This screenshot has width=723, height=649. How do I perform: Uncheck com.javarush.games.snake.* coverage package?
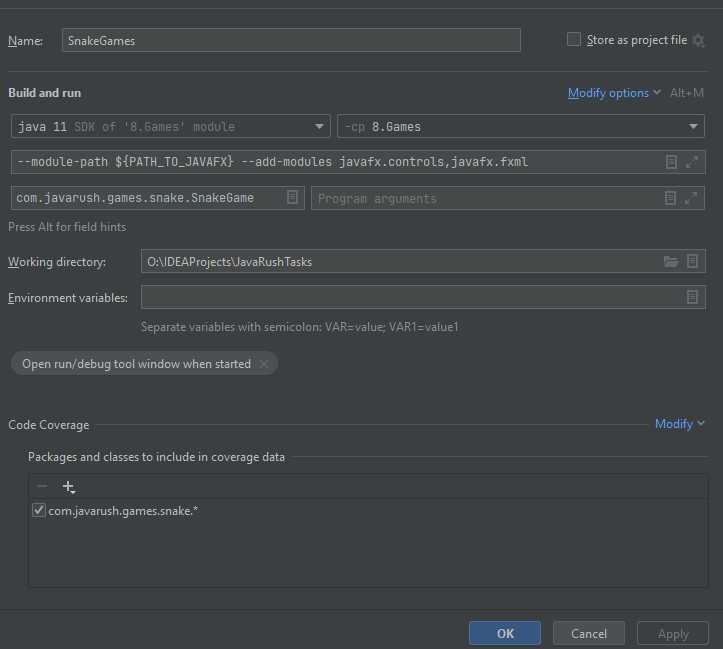(x=39, y=511)
